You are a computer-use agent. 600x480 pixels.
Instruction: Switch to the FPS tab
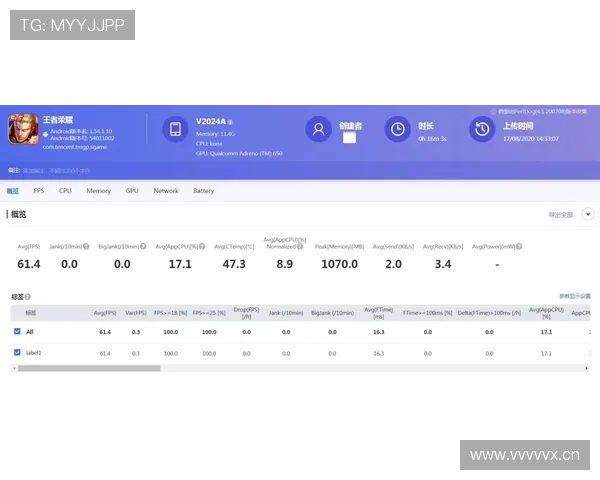(x=39, y=191)
